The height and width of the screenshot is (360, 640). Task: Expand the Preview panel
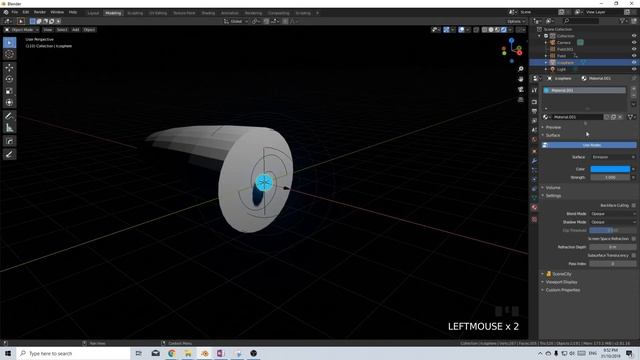[x=553, y=127]
